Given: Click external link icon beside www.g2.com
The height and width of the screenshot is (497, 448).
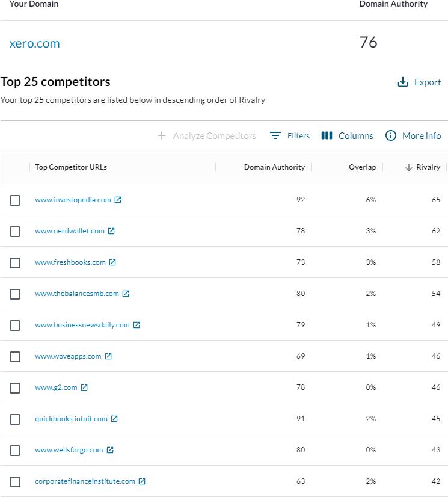Looking at the screenshot, I should pyautogui.click(x=84, y=387).
